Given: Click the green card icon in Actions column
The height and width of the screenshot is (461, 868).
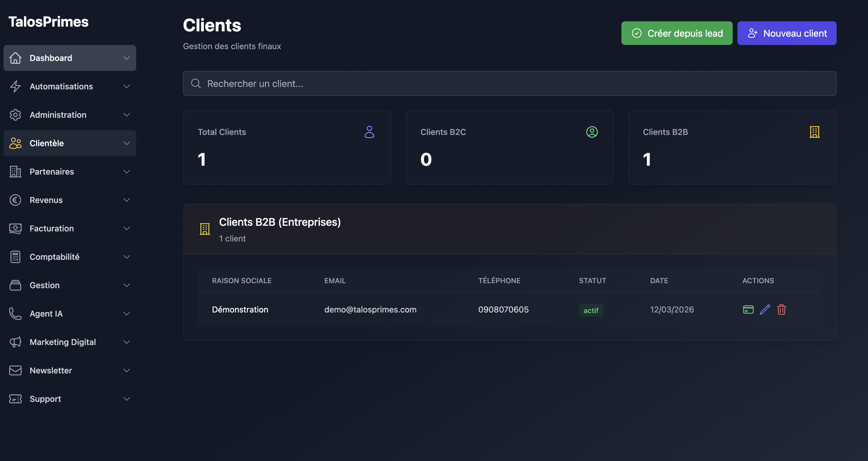Looking at the screenshot, I should [748, 310].
